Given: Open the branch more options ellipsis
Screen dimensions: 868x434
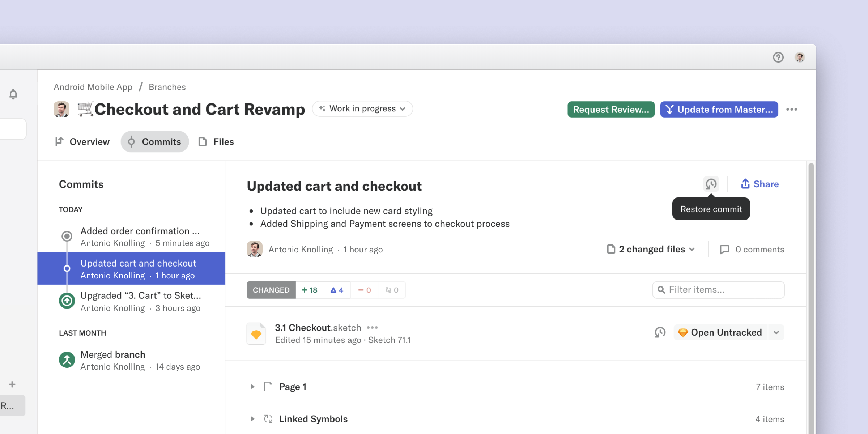Looking at the screenshot, I should coord(792,110).
